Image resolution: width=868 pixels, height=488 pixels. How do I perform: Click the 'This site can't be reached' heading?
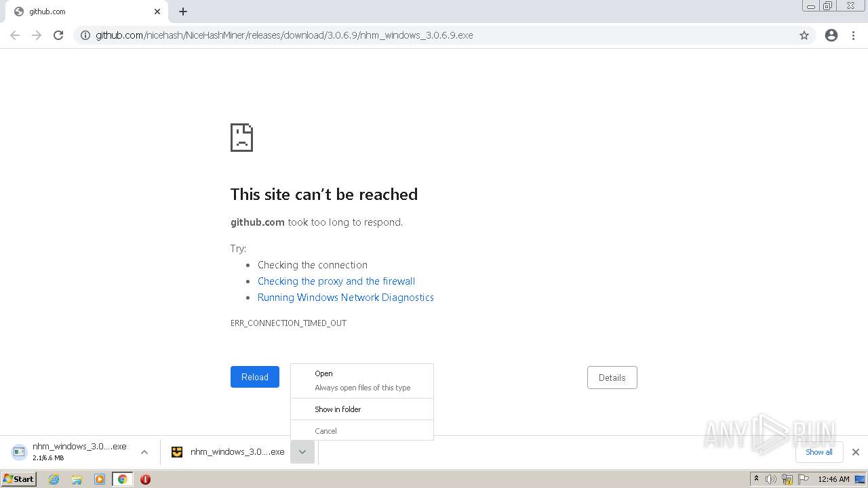click(324, 195)
